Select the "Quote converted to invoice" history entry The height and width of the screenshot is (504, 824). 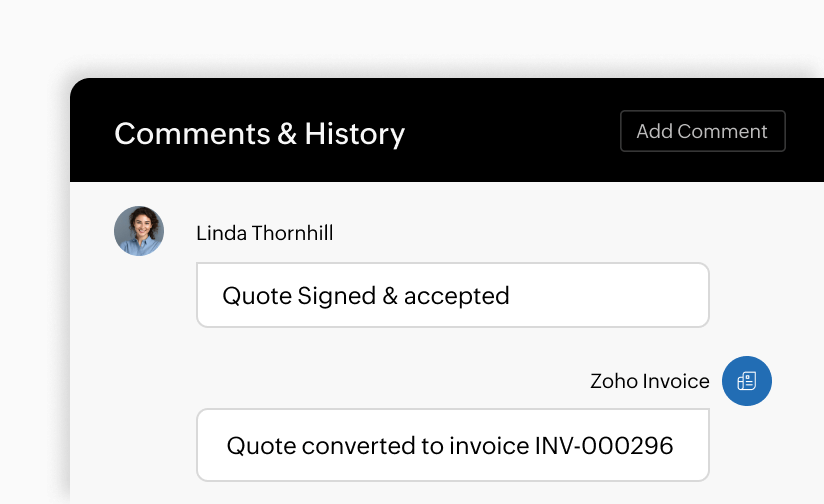[x=452, y=444]
